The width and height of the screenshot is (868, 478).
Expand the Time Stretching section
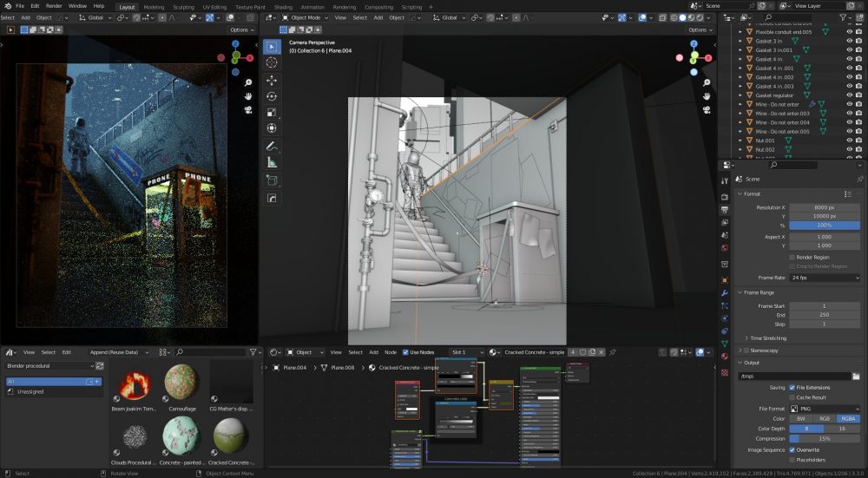point(769,338)
